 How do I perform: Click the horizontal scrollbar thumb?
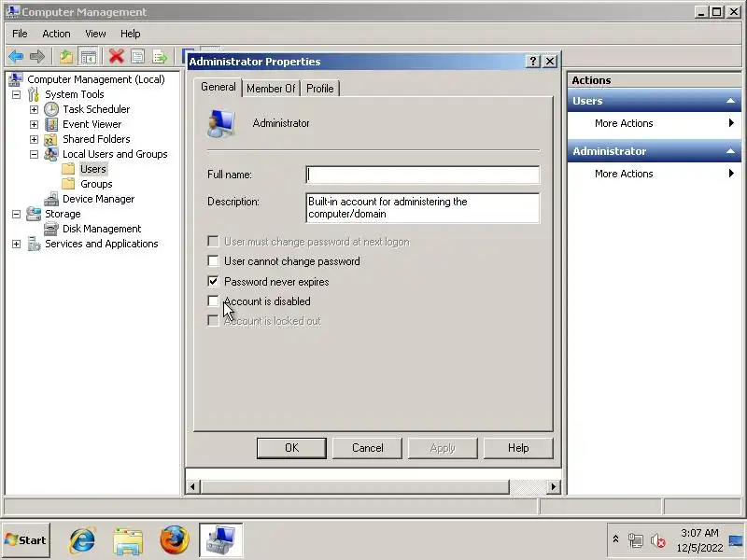click(356, 486)
